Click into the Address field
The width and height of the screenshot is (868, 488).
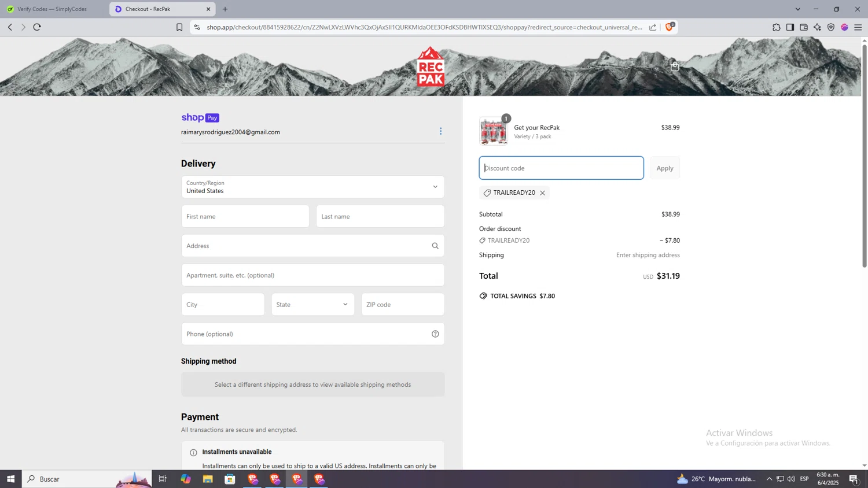313,246
